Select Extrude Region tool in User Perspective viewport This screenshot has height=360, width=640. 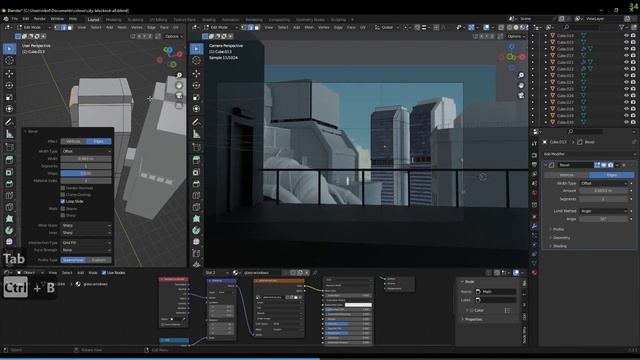(x=9, y=160)
